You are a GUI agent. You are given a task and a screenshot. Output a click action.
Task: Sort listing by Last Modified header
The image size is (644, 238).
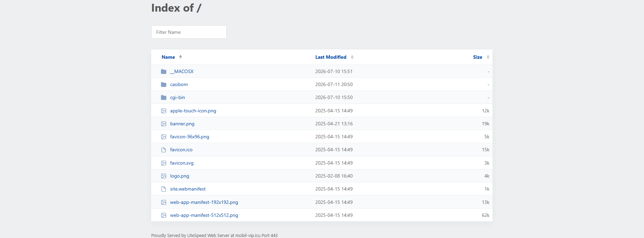coord(331,57)
